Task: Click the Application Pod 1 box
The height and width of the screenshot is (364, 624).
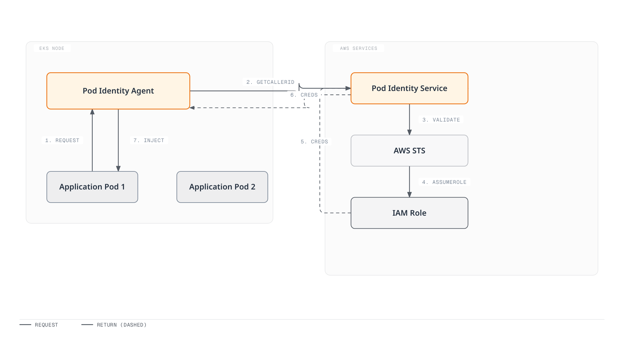Action: tap(92, 187)
